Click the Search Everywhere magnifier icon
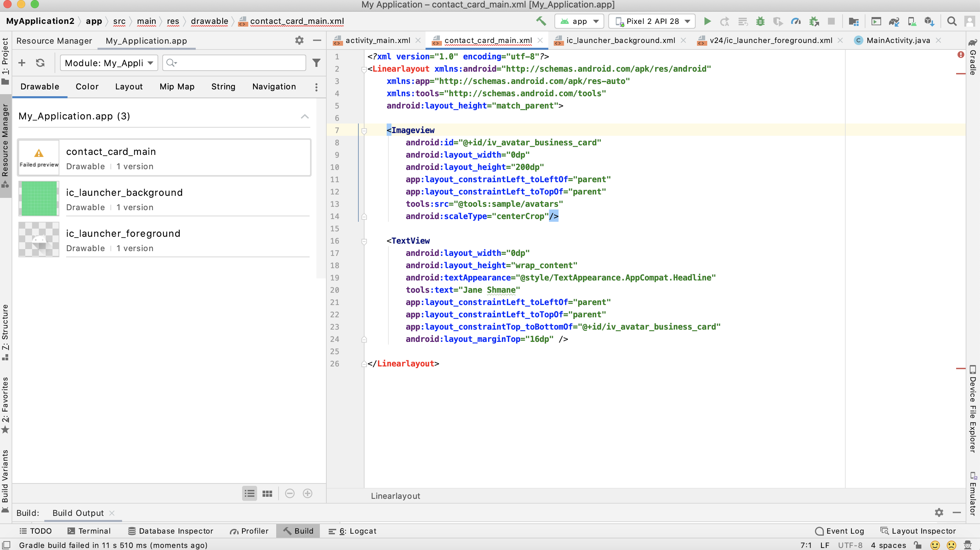Screen dimensions: 980x550 tap(951, 21)
